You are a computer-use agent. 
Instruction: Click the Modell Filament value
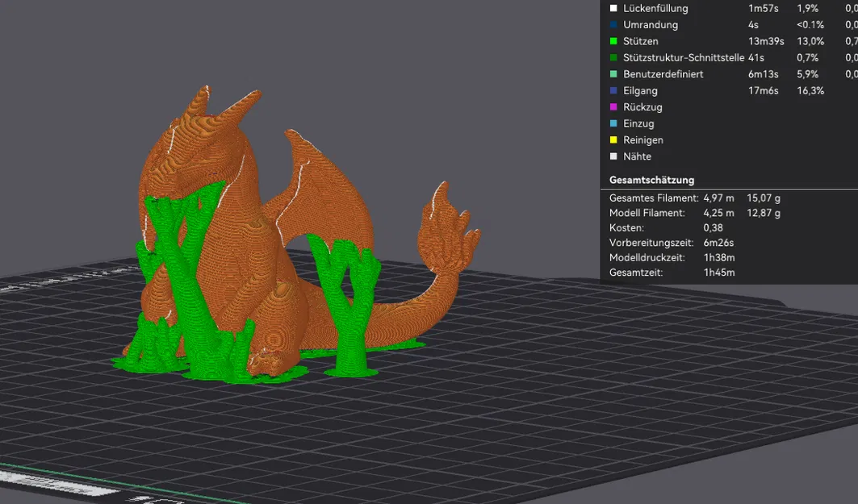click(x=721, y=213)
